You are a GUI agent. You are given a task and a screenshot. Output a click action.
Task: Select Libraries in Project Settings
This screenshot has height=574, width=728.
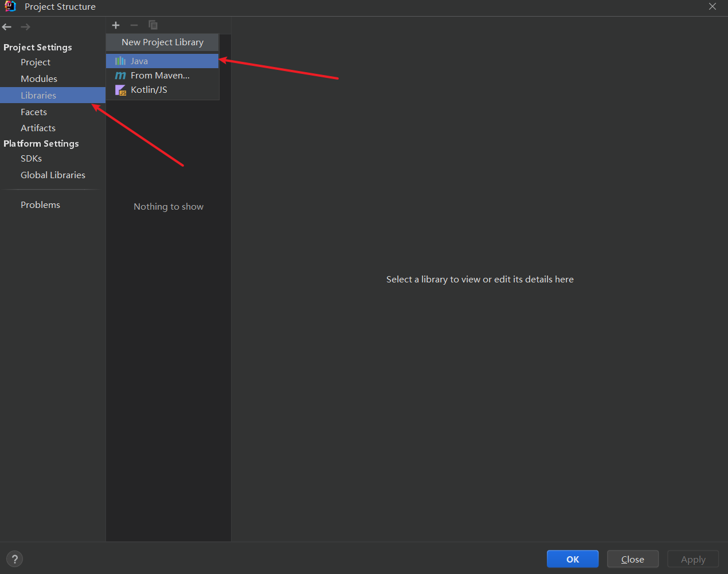pyautogui.click(x=53, y=95)
